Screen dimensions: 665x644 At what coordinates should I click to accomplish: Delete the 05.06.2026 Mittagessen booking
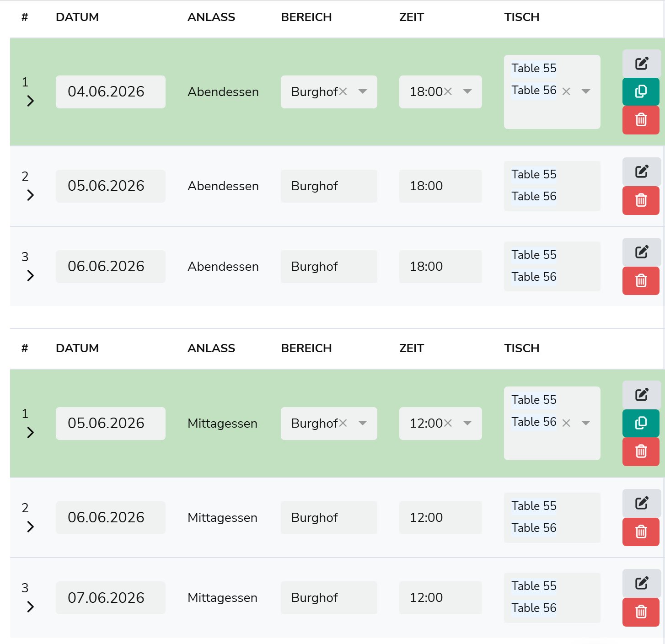641,451
